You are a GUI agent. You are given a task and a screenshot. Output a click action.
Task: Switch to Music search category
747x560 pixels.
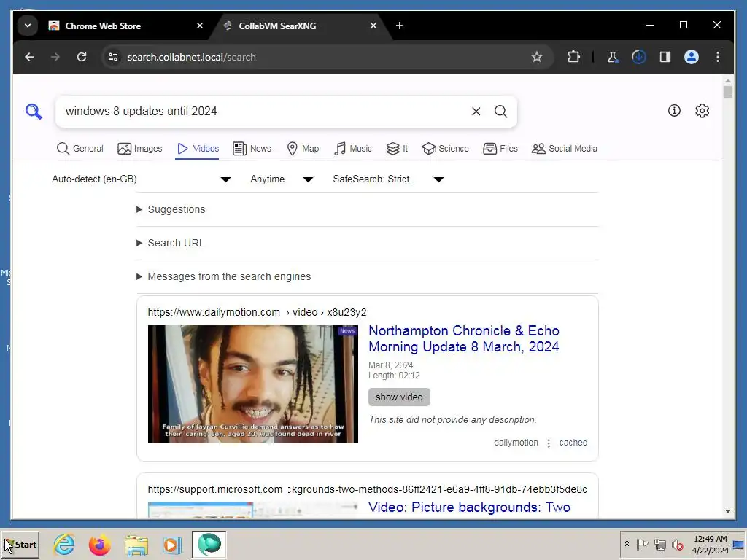point(353,149)
